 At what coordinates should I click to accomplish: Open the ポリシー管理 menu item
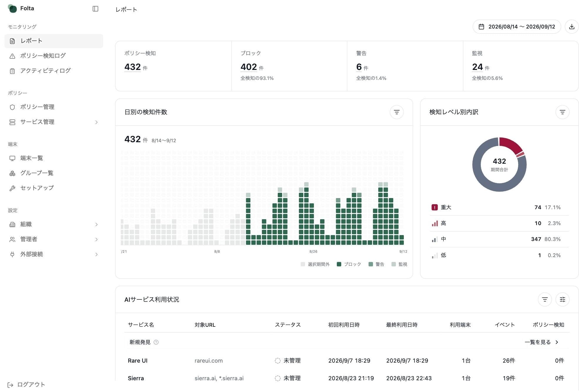click(x=54, y=107)
